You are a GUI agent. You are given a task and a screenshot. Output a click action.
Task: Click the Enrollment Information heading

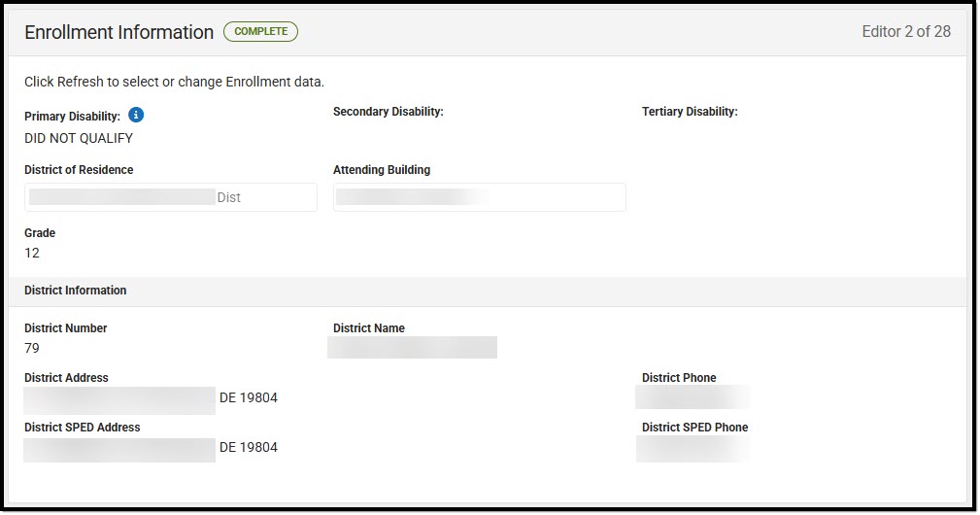(x=118, y=32)
